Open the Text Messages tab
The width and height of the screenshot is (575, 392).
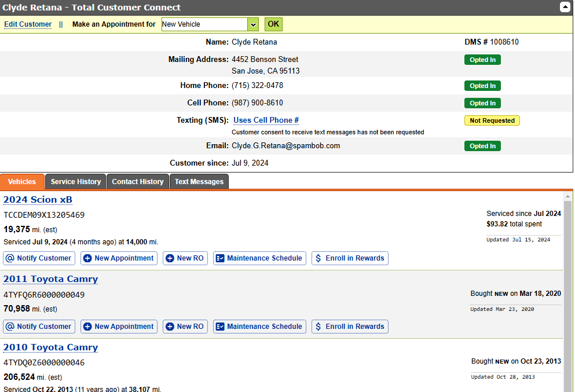[199, 182]
